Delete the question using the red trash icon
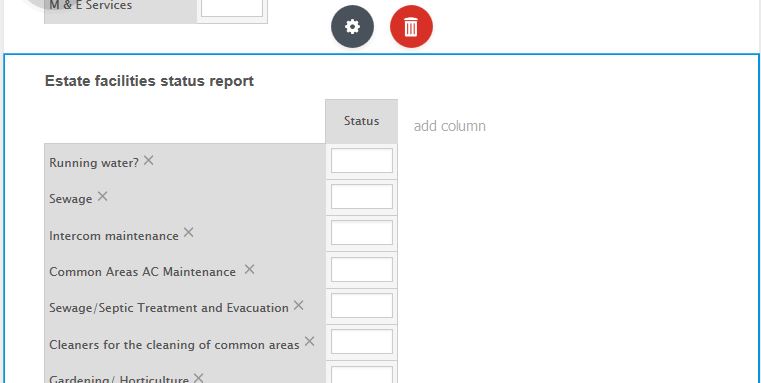 (411, 26)
